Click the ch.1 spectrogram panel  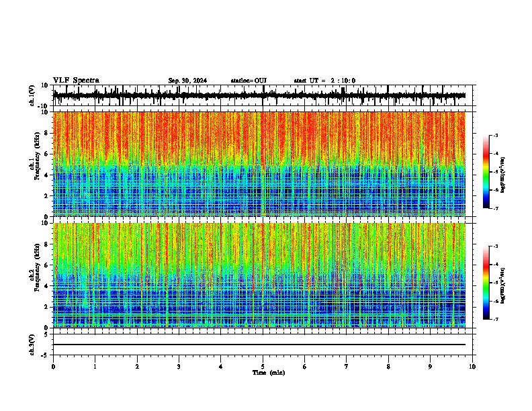[259, 164]
